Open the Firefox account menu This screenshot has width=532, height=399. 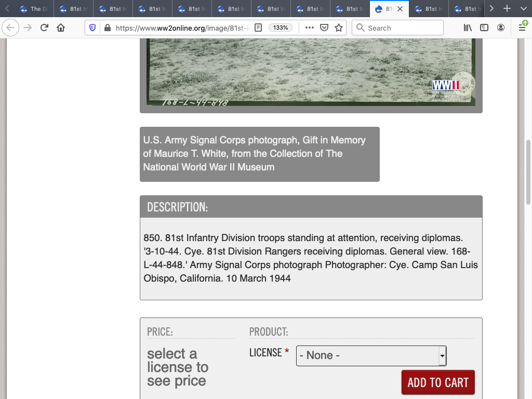tap(501, 28)
